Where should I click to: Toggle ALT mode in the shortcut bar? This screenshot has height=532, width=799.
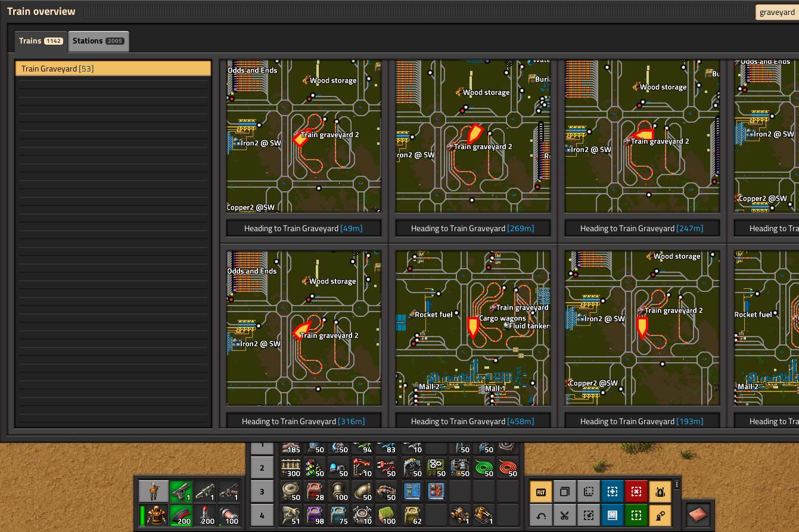pyautogui.click(x=541, y=491)
